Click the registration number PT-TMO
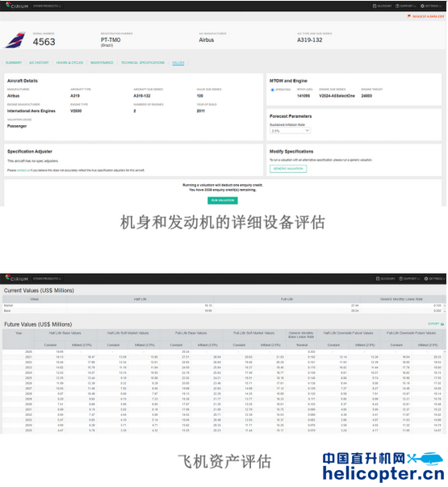 tap(111, 40)
